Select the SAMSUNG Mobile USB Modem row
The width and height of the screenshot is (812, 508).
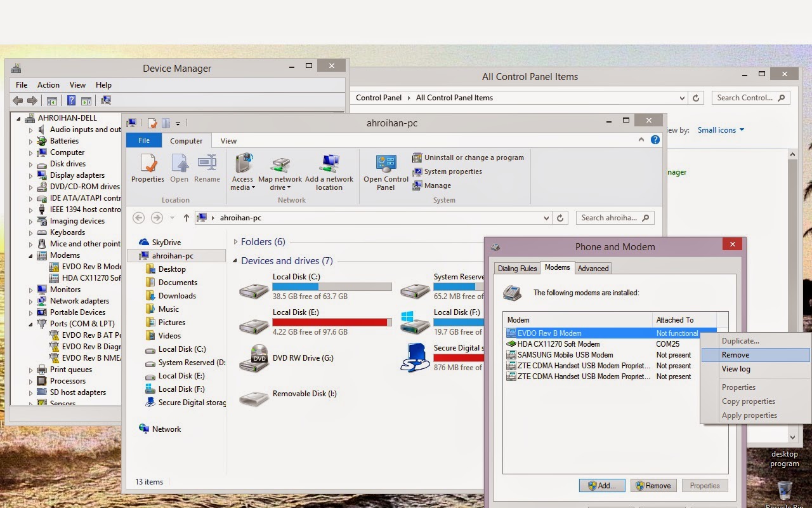(x=611, y=355)
